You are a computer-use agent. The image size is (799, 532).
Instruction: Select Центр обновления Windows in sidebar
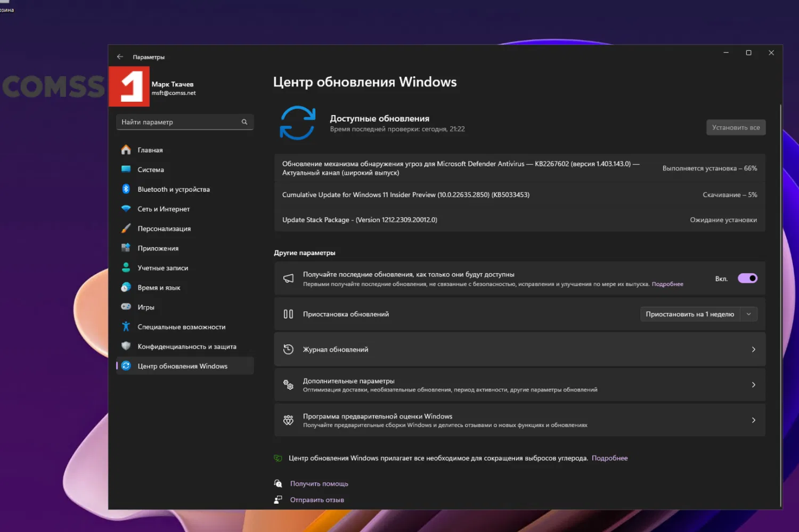pos(185,366)
